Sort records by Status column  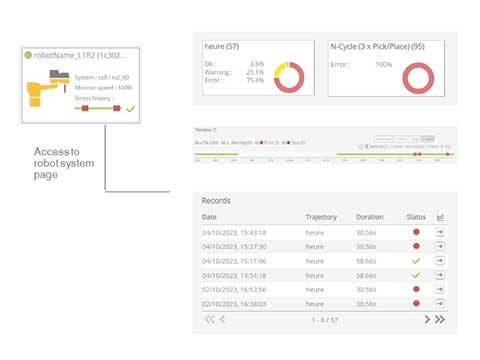416,217
